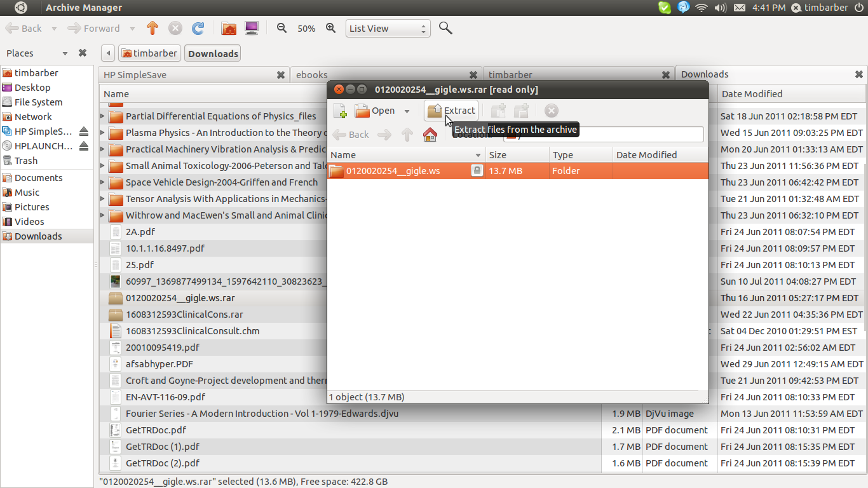
Task: Click Add files to archive icon
Action: 498,111
